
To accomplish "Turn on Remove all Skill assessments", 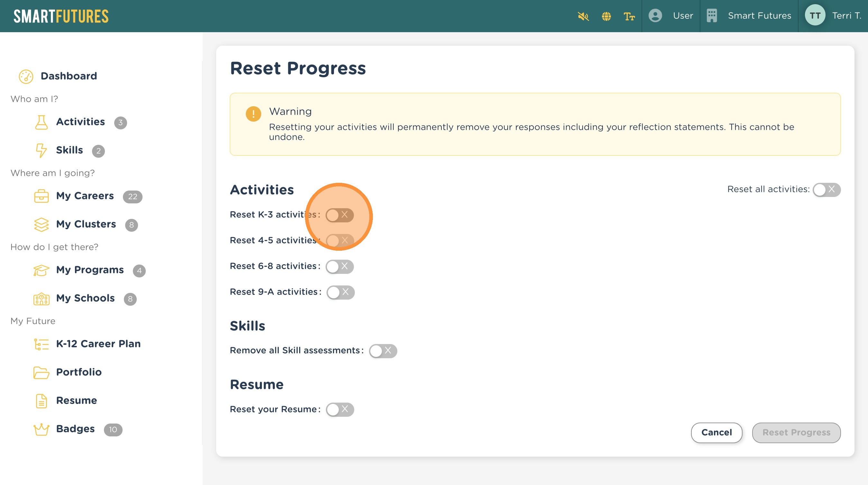I will pos(383,351).
